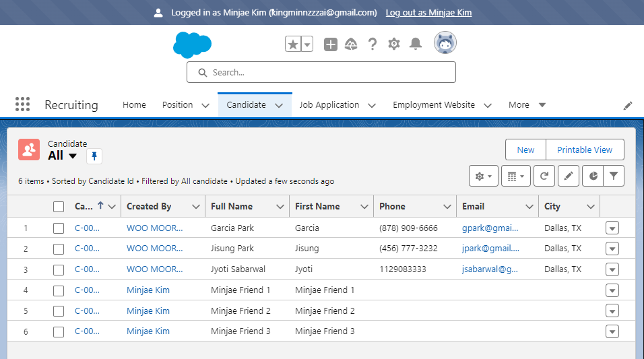The image size is (644, 359).
Task: Open Trailhead guidance icon
Action: (351, 44)
